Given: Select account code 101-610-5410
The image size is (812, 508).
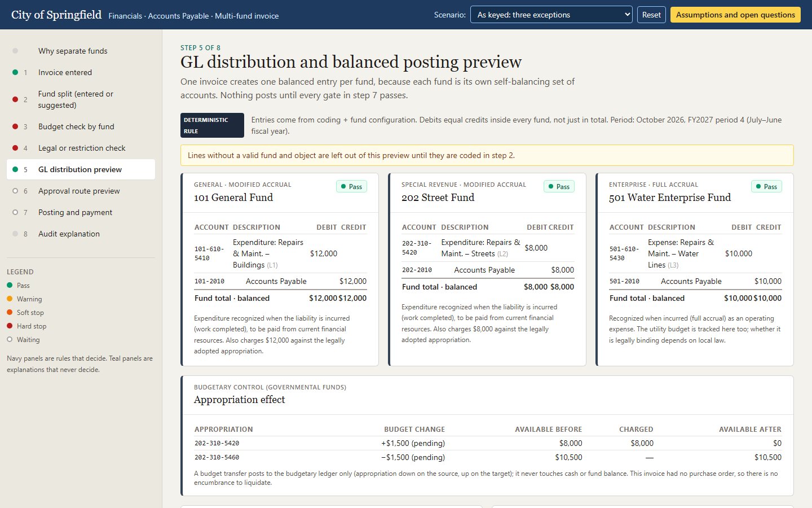Looking at the screenshot, I should point(209,253).
